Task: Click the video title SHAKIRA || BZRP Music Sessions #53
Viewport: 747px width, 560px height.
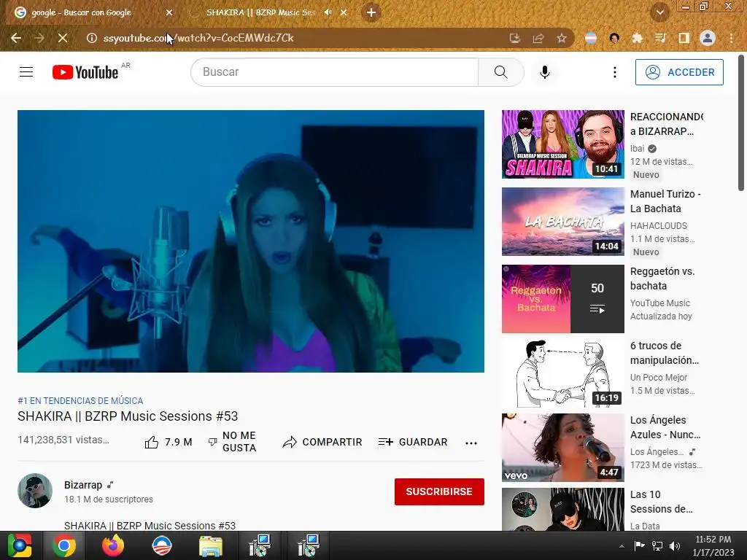Action: (x=128, y=416)
